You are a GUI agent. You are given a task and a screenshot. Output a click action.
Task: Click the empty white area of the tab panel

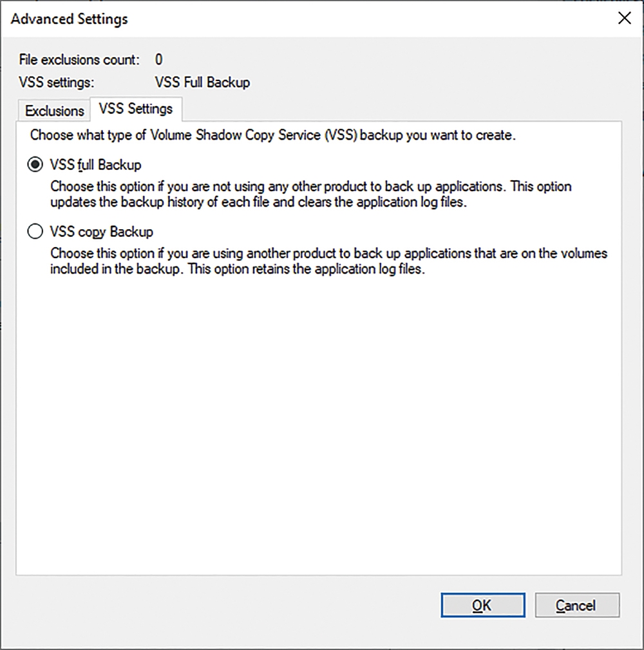tap(319, 423)
